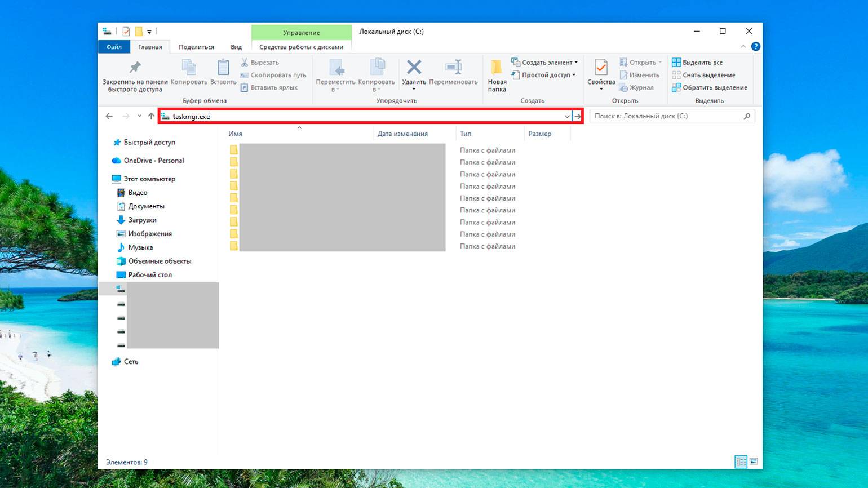Viewport: 868px width, 488px height.
Task: Open Explorer help question mark icon
Action: (x=756, y=47)
